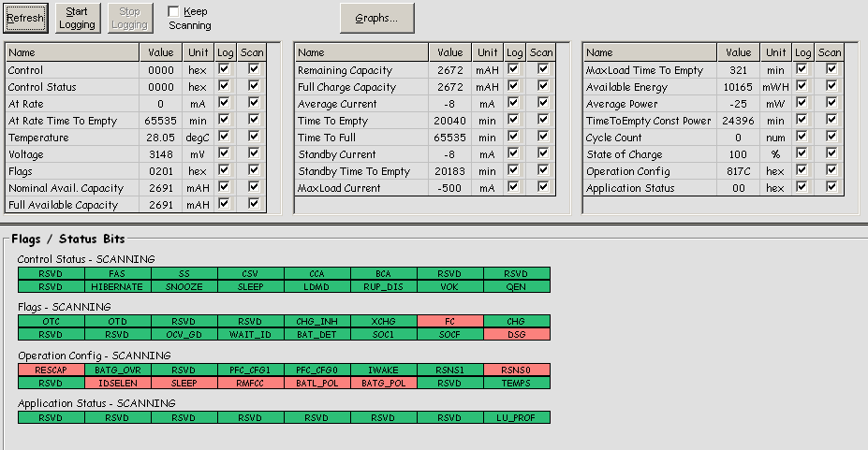Viewport: 868px width, 450px height.
Task: Click the BAT_DET flag bit
Action: coord(317,335)
